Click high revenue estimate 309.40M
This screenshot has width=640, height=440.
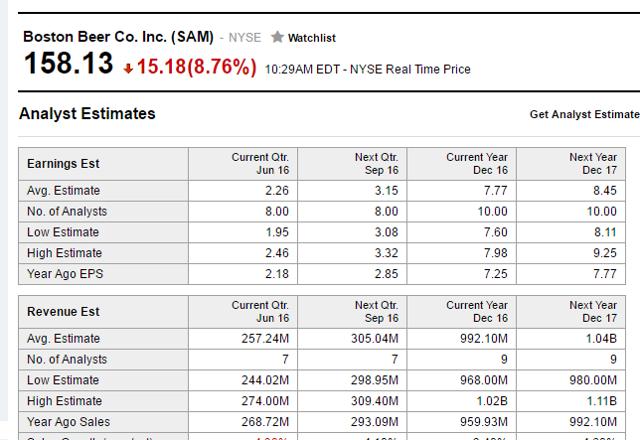pyautogui.click(x=375, y=401)
